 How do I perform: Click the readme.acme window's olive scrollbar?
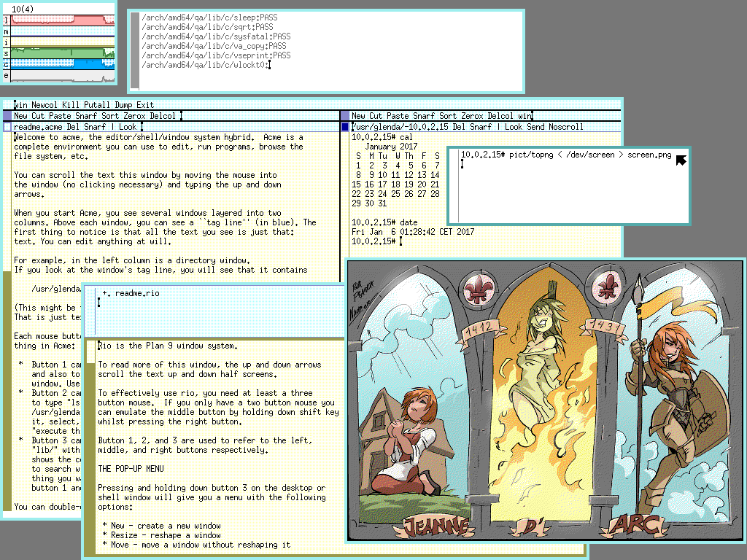(x=7, y=322)
